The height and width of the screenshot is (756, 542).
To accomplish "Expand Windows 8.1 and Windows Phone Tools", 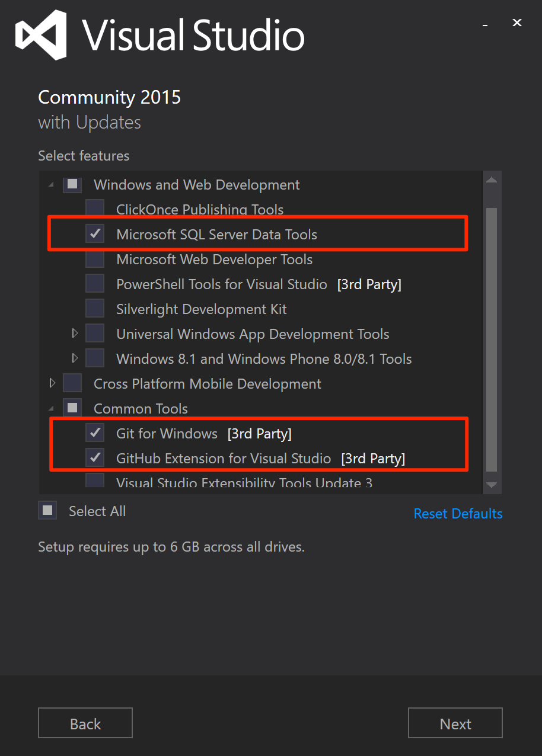I will (75, 358).
